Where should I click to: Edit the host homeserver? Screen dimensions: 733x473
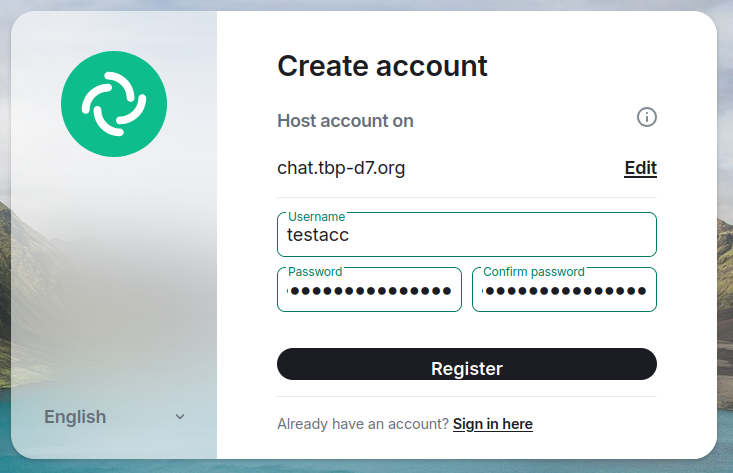click(640, 168)
